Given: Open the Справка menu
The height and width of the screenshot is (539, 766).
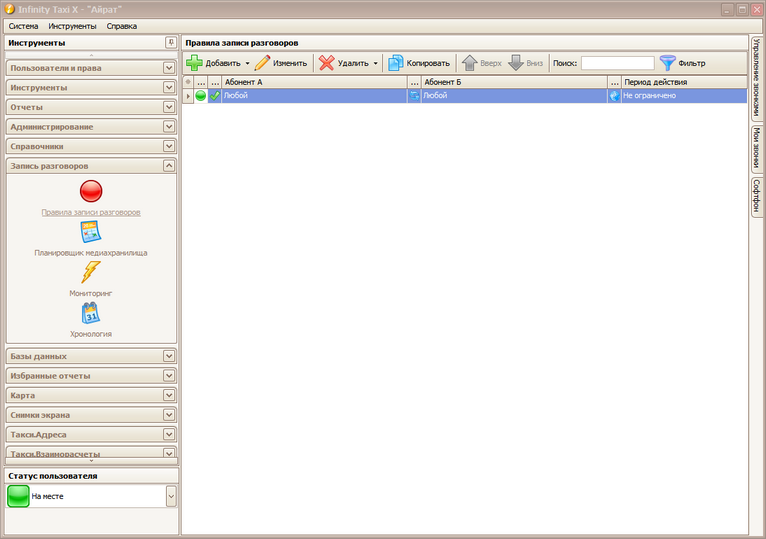Looking at the screenshot, I should coord(122,26).
